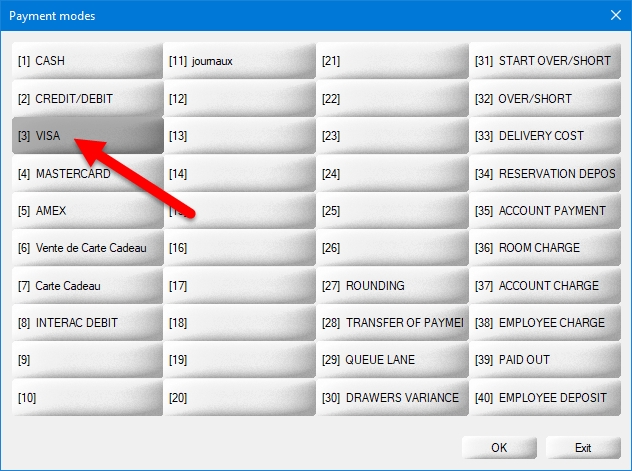This screenshot has width=632, height=471.
Task: Select DRAWERS VARIANCE mode
Action: 393,398
